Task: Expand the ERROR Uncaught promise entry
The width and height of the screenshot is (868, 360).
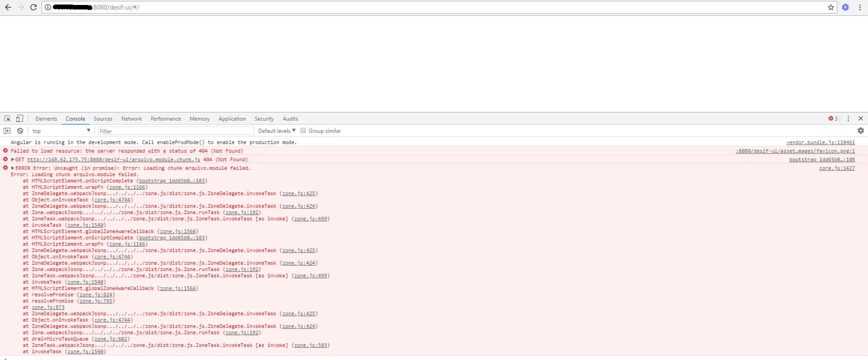Action: 13,168
